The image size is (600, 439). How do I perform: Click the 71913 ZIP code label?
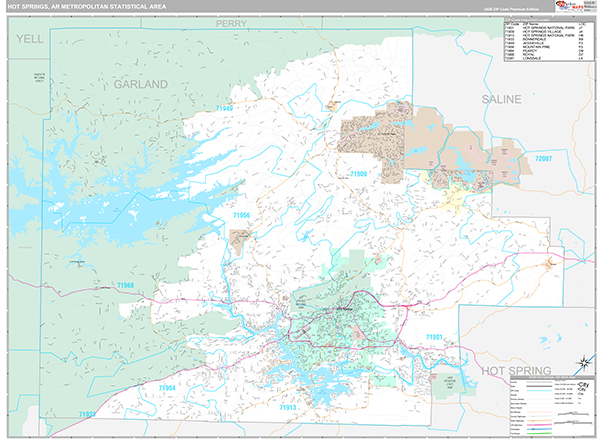(287, 409)
